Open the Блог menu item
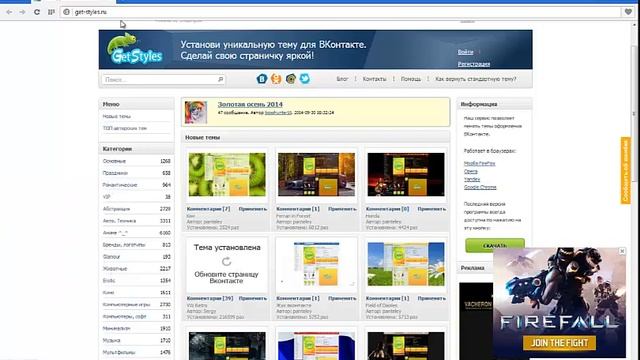 (342, 79)
